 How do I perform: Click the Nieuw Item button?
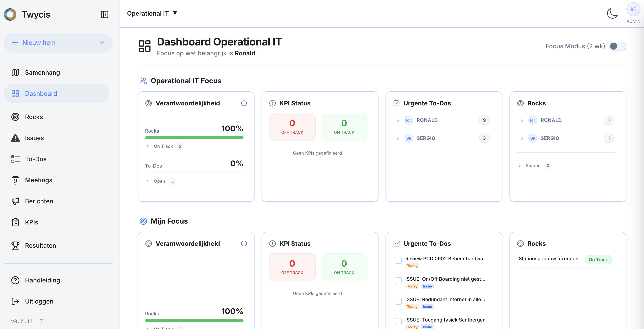click(58, 43)
